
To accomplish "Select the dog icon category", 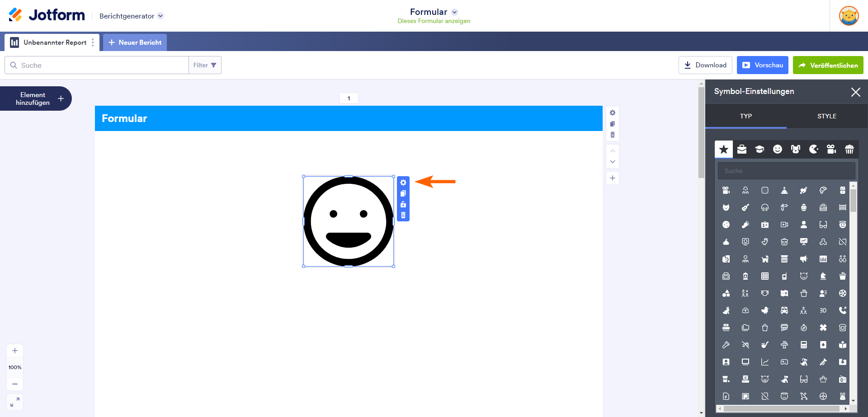I will pos(796,149).
